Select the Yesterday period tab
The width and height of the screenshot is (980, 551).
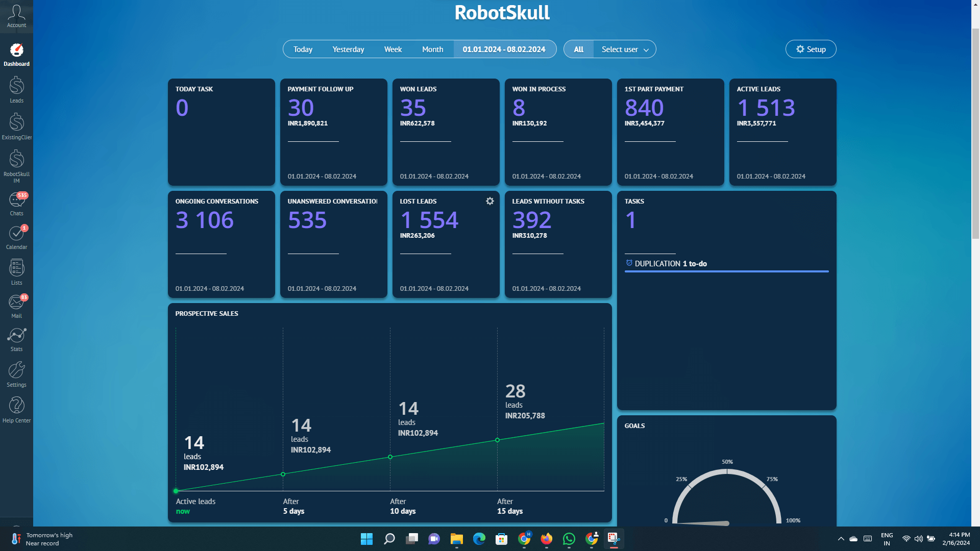[x=348, y=49]
